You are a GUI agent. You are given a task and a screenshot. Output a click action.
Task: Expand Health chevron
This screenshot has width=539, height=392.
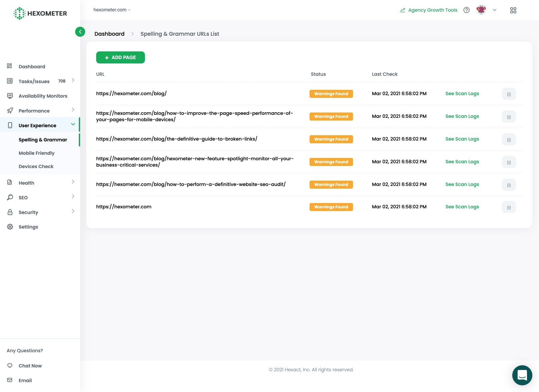[73, 182]
